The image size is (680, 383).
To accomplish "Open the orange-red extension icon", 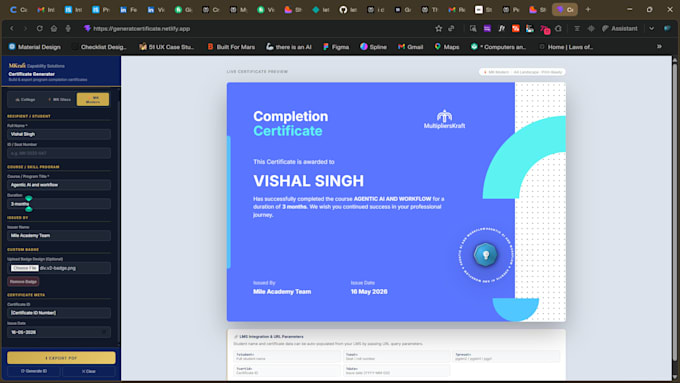I will tap(516, 29).
